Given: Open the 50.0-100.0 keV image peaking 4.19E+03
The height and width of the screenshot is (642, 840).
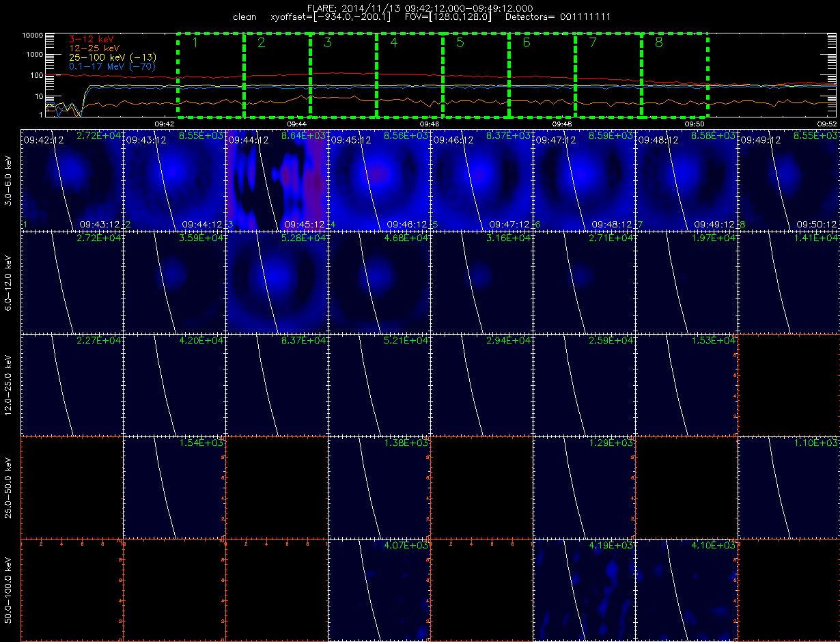Looking at the screenshot, I should pyautogui.click(x=584, y=589).
